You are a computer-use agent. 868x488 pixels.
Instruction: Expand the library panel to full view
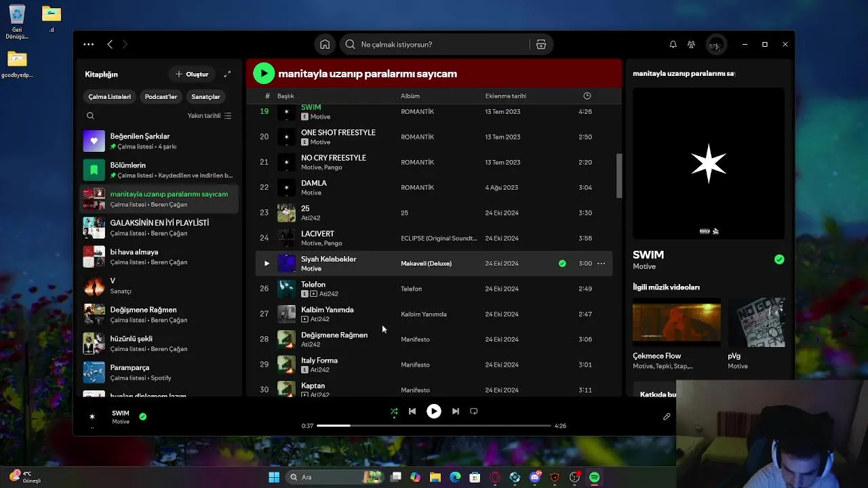click(227, 74)
